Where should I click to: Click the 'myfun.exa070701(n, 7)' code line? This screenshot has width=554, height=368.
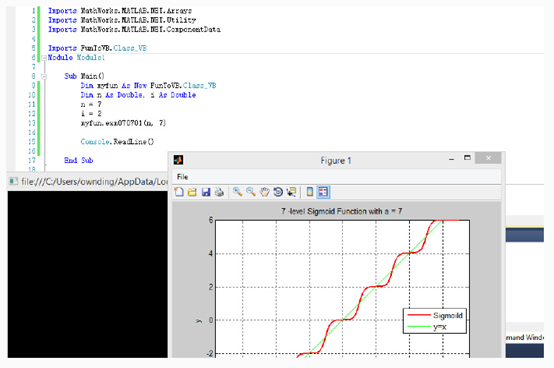point(123,123)
